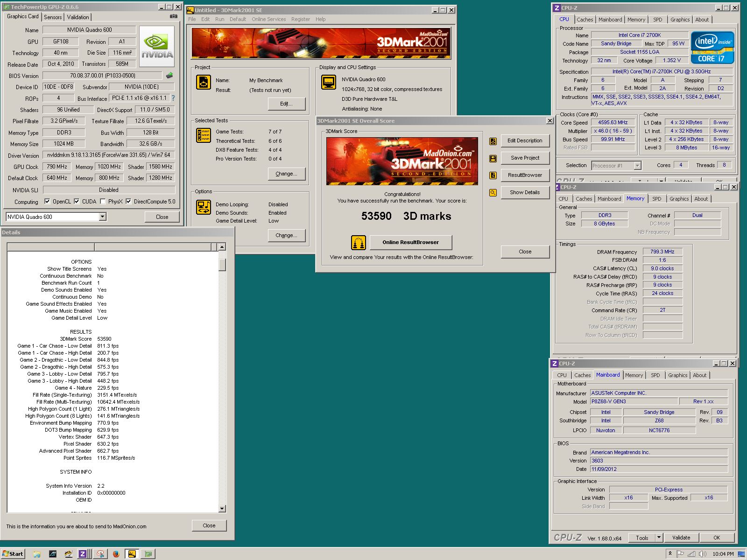Click the Online ResultBrowser people icon
Image resolution: width=747 pixels, height=560 pixels.
[x=359, y=243]
